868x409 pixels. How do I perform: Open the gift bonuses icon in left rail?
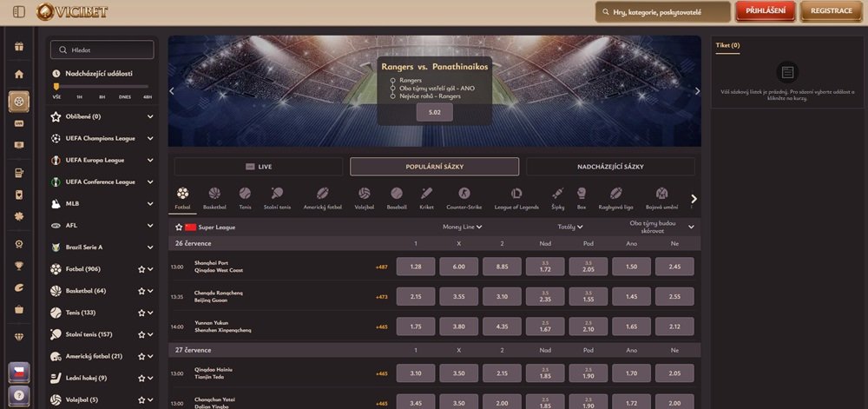tap(19, 47)
